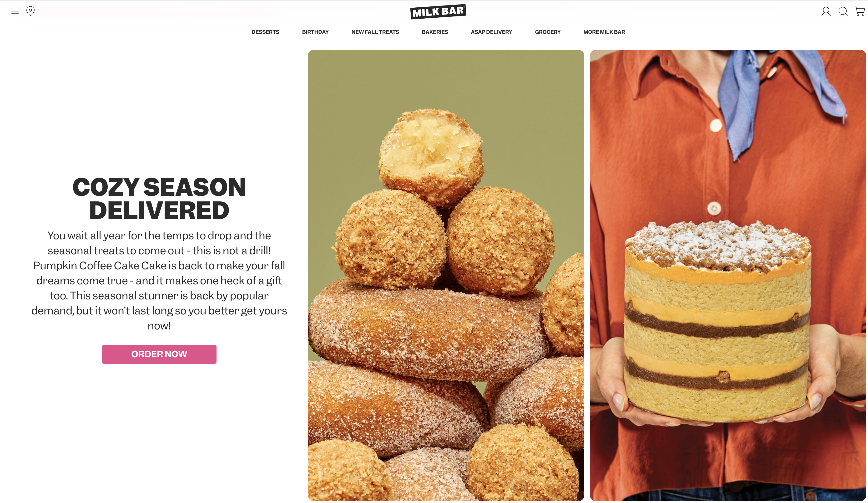Select the Grocery navigation item

point(548,32)
